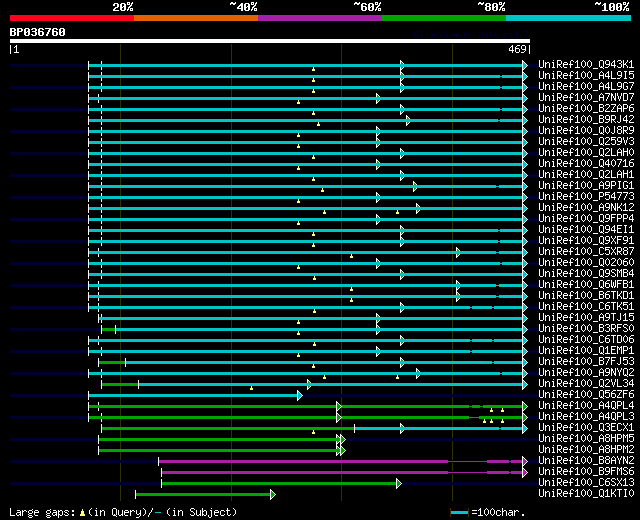The width and height of the screenshot is (640, 520).
Task: Click the UniRef100_Q9SMB4 label
Action: 586,274
